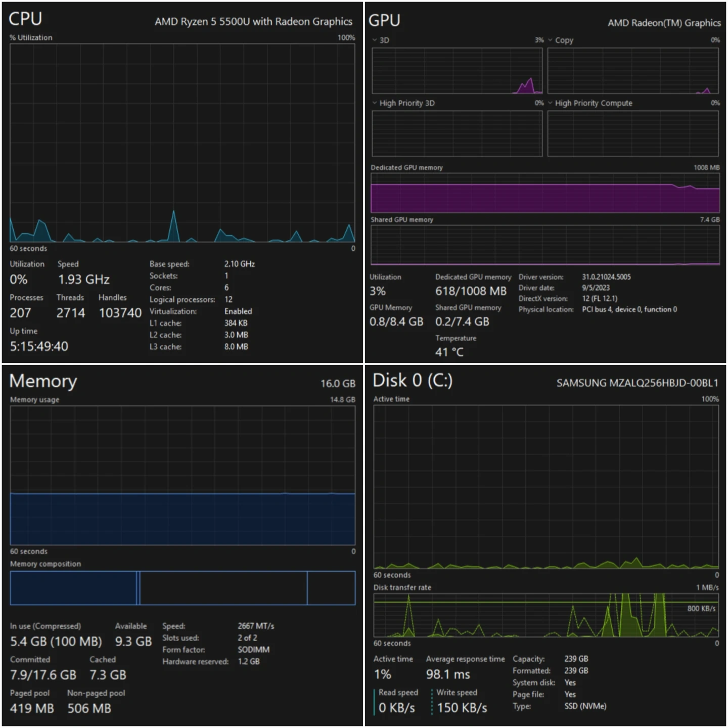Click the CPU Up time value
This screenshot has width=728, height=728.
[39, 346]
